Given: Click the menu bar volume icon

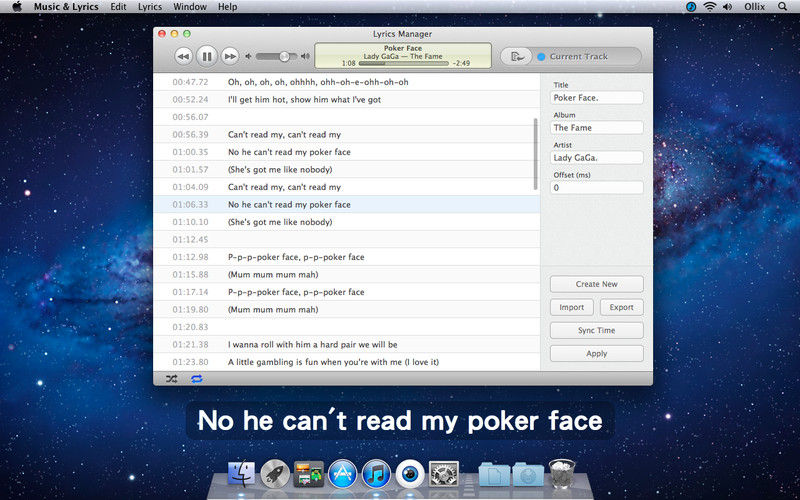Looking at the screenshot, I should [728, 7].
